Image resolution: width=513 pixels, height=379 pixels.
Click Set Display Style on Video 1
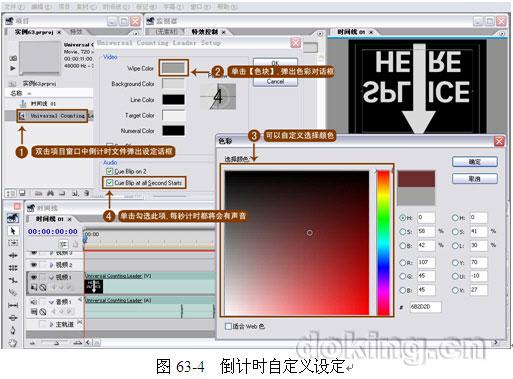(34, 287)
